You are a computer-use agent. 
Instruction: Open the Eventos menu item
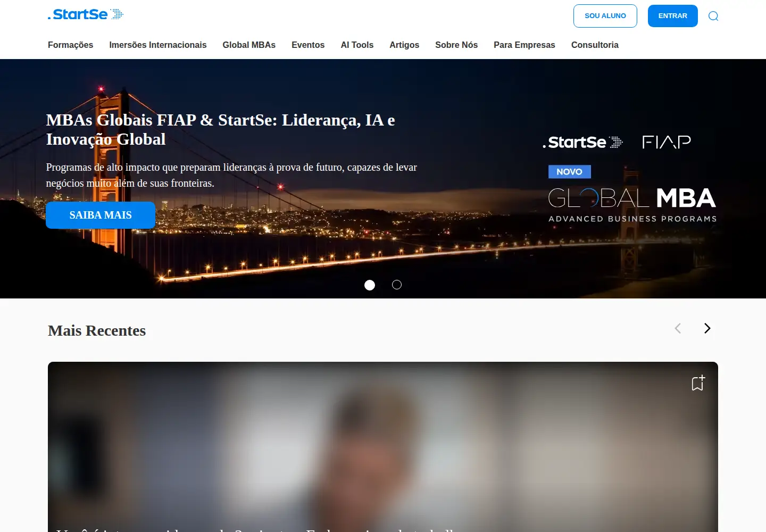click(308, 45)
